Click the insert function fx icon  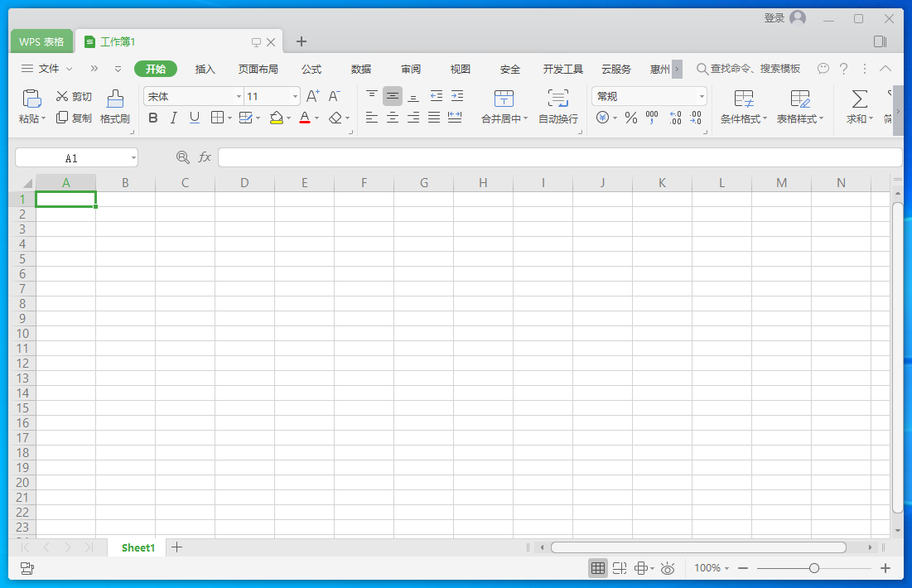coord(204,157)
